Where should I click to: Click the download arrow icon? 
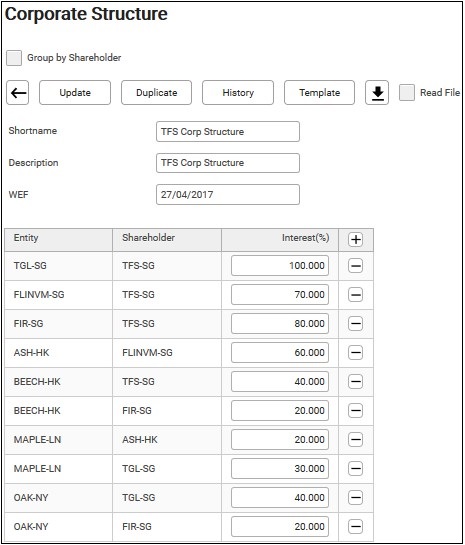point(377,93)
